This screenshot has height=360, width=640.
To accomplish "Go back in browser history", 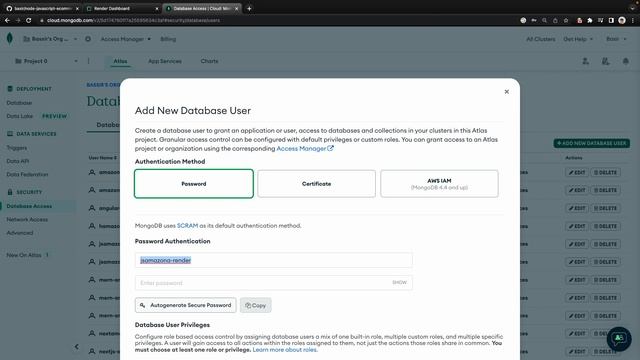I will 7,20.
